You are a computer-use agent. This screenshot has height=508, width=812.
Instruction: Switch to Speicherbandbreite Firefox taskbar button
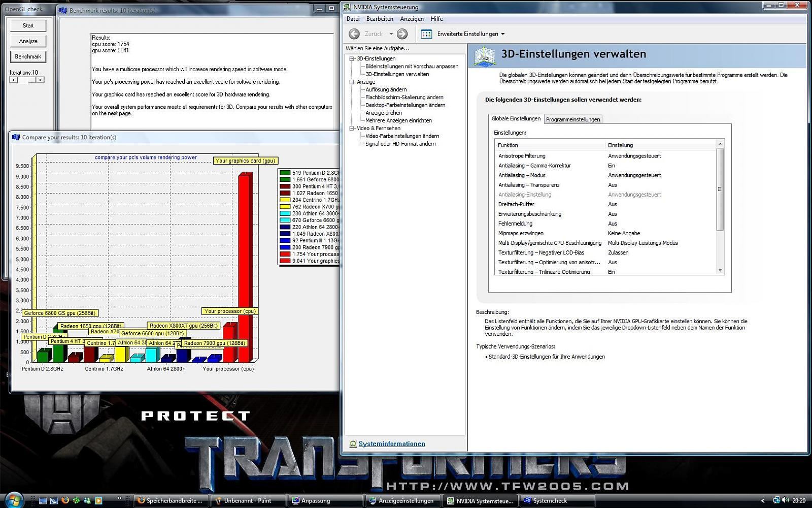pos(172,501)
